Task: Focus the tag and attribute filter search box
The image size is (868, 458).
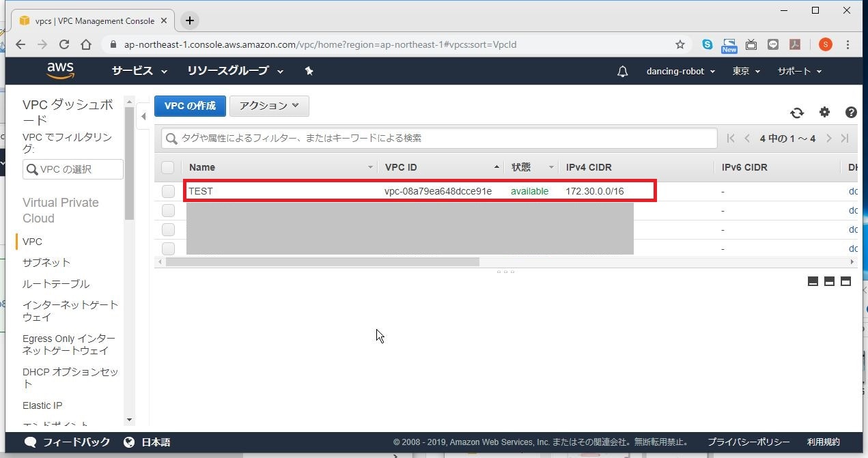Action: click(439, 139)
